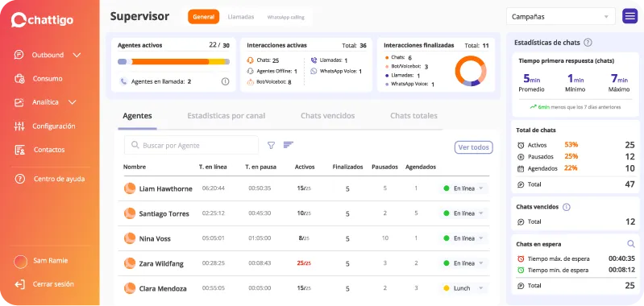This screenshot has width=644, height=306.
Task: Switch to the Llamadas tab
Action: [241, 17]
